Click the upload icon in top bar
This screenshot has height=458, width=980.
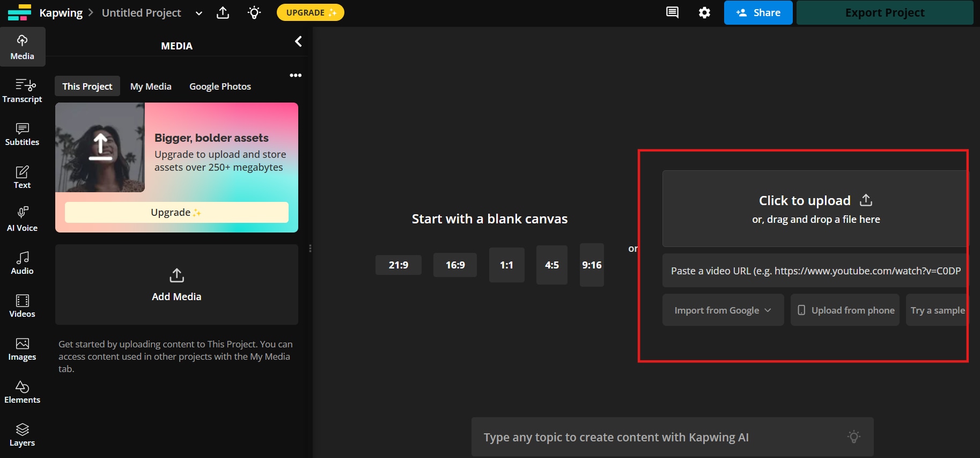pos(223,12)
